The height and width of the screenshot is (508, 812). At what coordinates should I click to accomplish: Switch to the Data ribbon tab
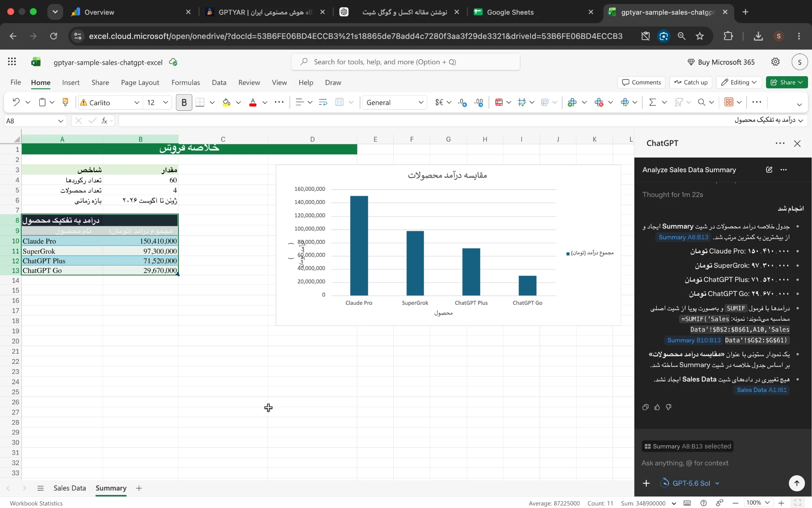point(219,82)
